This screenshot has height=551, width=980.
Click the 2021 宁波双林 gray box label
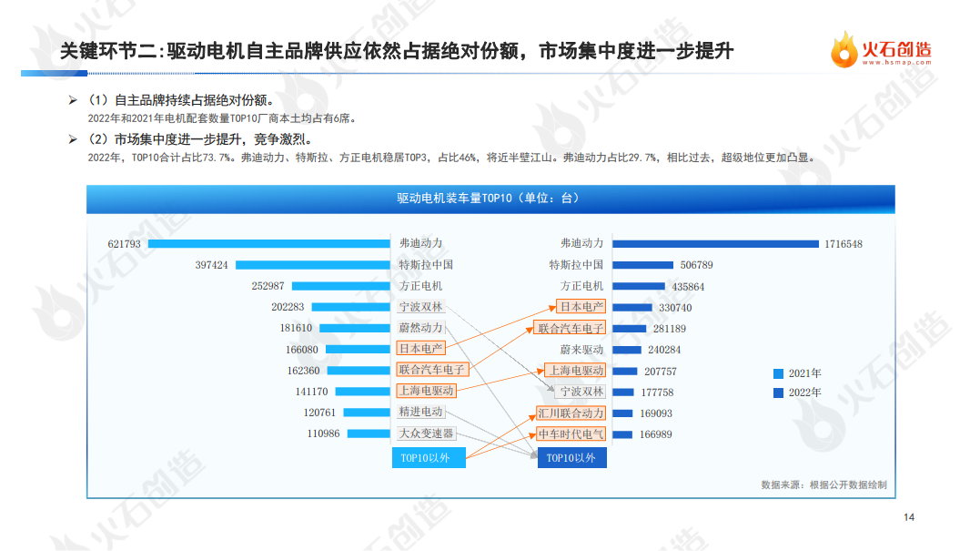[x=421, y=307]
